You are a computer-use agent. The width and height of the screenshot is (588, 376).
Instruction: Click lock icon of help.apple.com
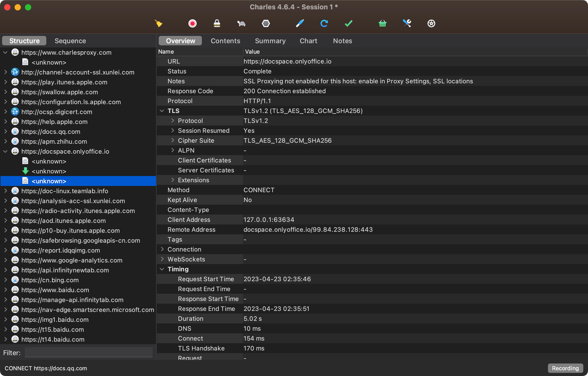[15, 122]
